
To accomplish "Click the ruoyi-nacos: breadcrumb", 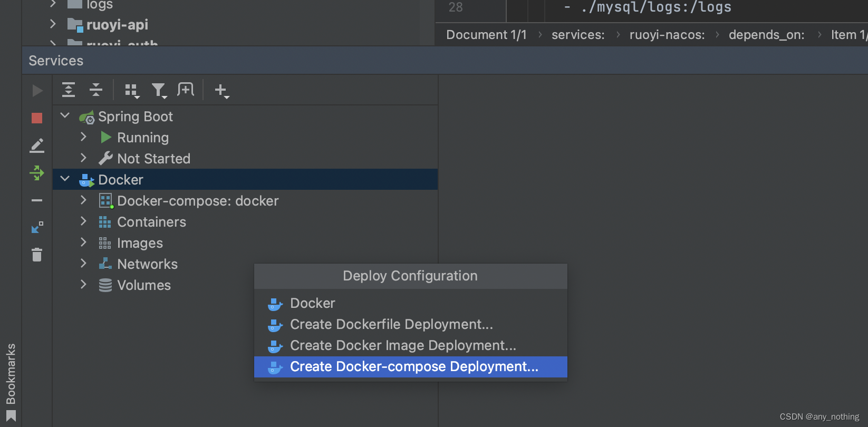I will tap(667, 35).
